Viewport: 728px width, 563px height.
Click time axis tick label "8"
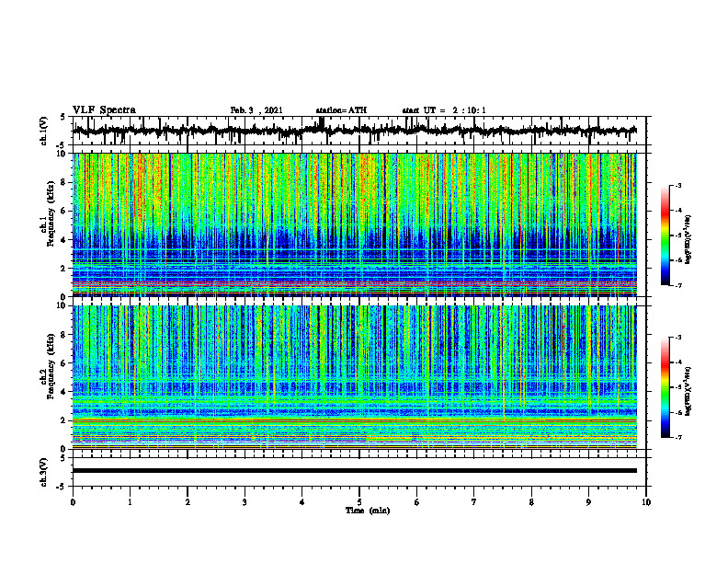(x=531, y=502)
